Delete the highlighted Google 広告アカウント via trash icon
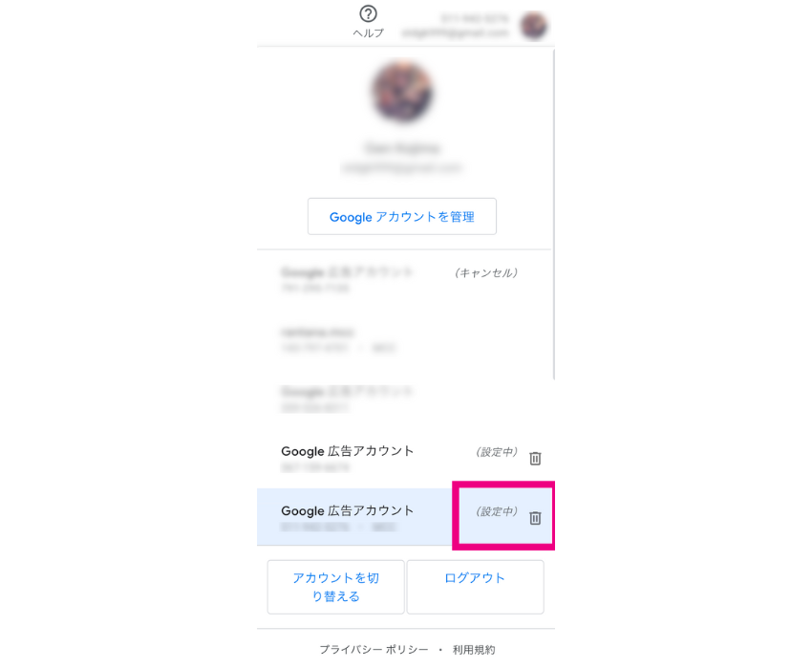This screenshot has width=812, height=669. [x=535, y=518]
